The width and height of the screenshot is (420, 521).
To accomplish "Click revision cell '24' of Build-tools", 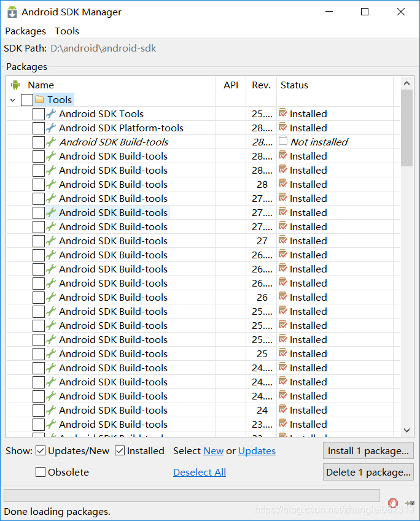I will tap(262, 411).
